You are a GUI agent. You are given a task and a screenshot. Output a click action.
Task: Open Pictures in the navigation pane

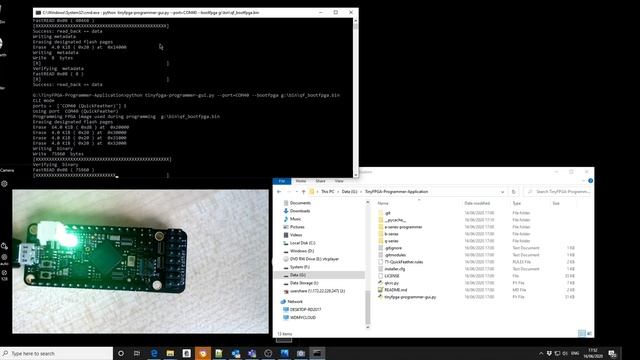[297, 227]
